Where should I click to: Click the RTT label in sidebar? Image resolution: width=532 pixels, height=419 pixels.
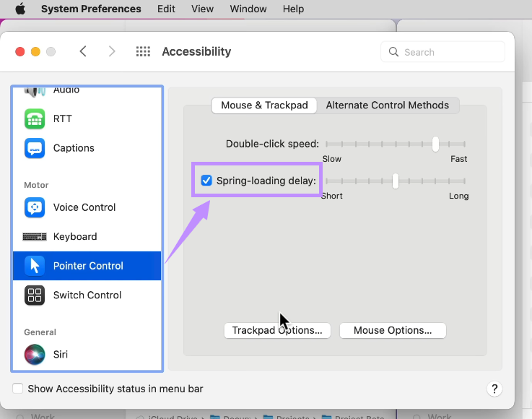click(62, 119)
